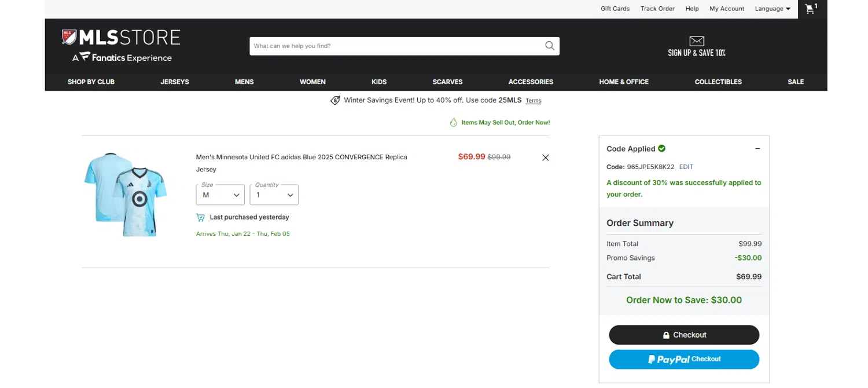Click the PayPal Checkout button
This screenshot has height=388, width=868.
pyautogui.click(x=684, y=359)
